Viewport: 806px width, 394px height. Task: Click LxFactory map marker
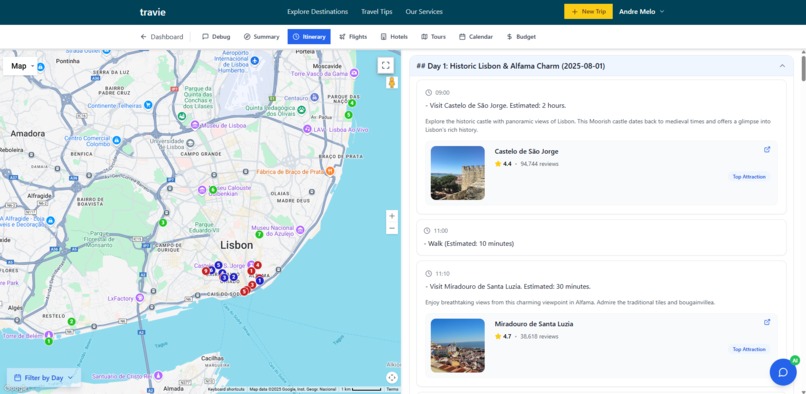coord(139,298)
